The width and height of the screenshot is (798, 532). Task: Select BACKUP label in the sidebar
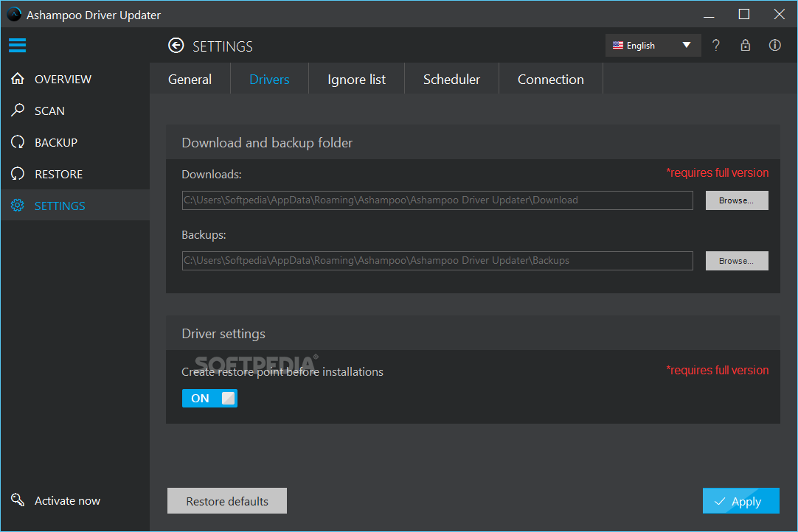pyautogui.click(x=56, y=142)
